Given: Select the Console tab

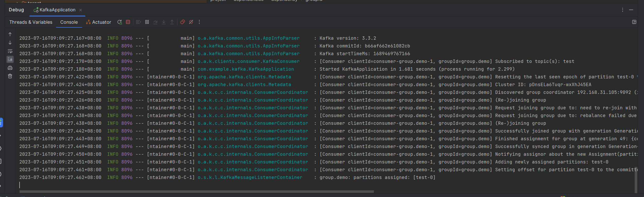Looking at the screenshot, I should 69,22.
